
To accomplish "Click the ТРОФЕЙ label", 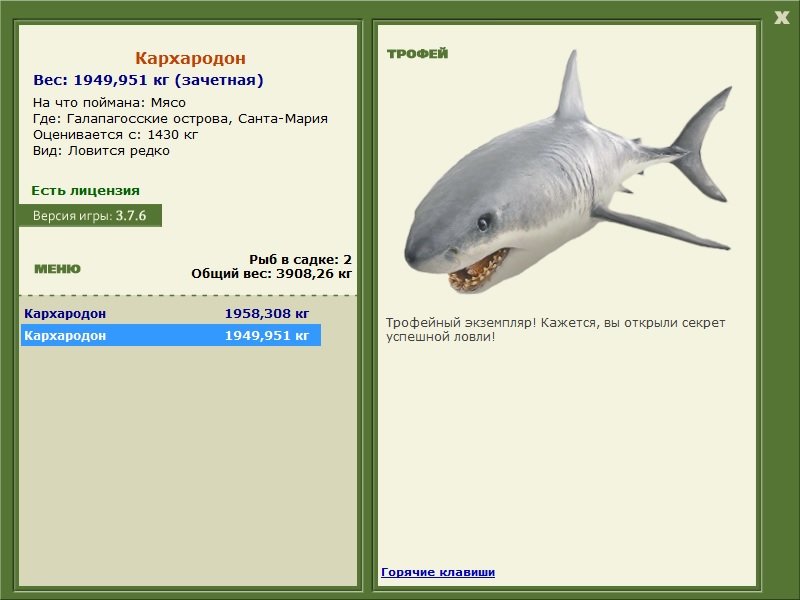I will (417, 54).
